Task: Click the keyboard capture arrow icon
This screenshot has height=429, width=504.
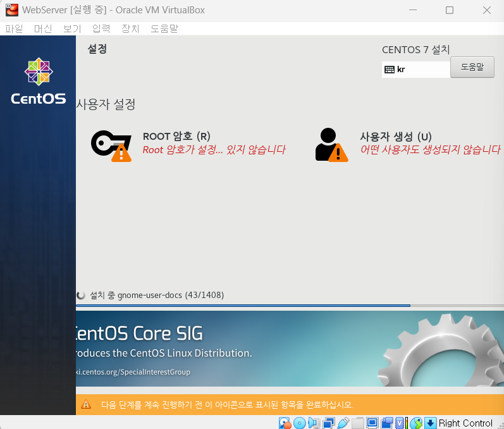Action: pos(431,423)
